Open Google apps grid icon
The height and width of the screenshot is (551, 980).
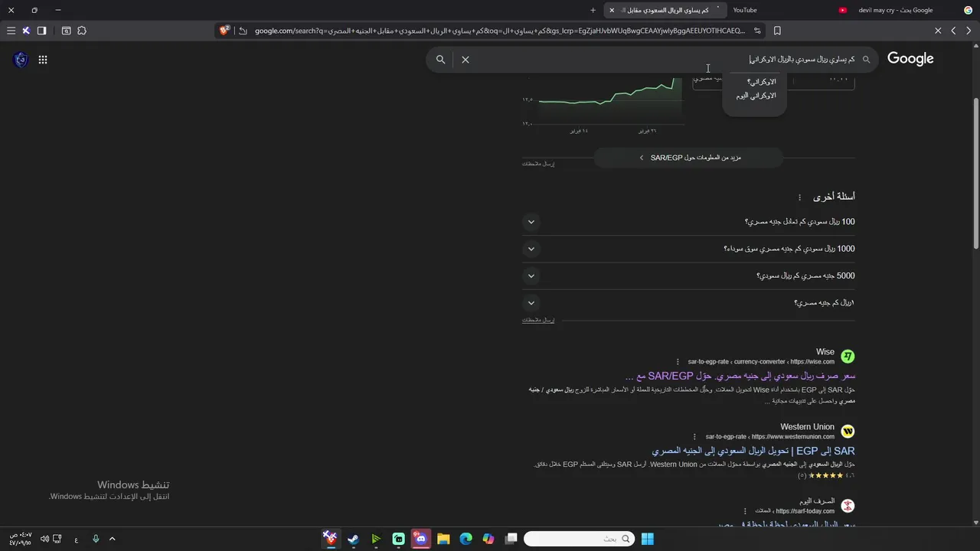(x=43, y=60)
